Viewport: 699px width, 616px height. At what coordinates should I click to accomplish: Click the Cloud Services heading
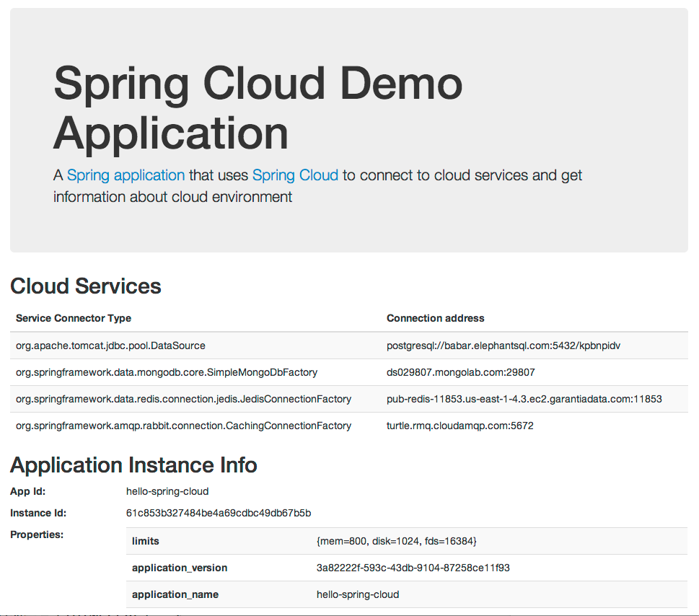(x=86, y=286)
